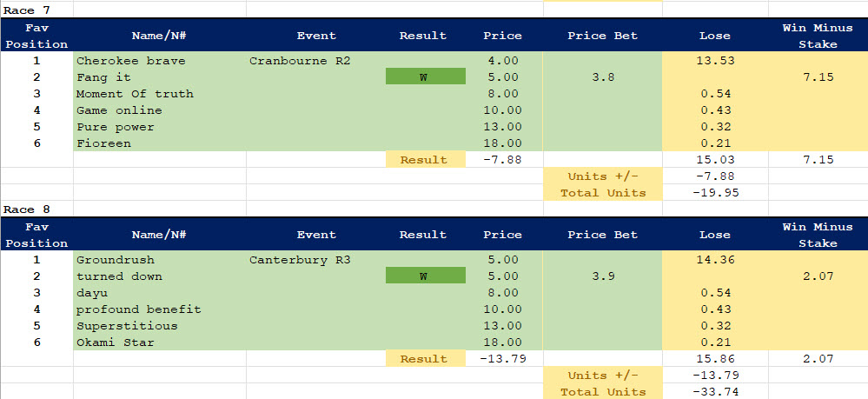Select the "Cherokee brave" name cell
The width and height of the screenshot is (868, 399).
tap(130, 61)
